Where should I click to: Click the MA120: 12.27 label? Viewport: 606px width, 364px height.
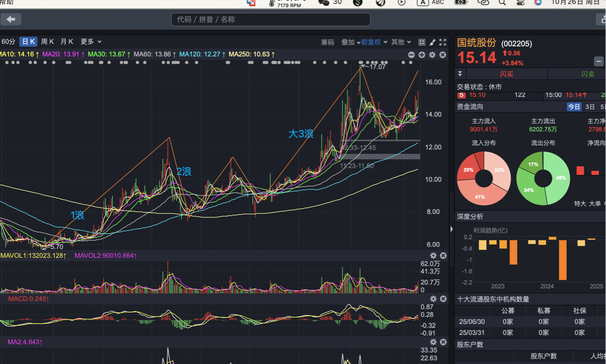[x=202, y=55]
